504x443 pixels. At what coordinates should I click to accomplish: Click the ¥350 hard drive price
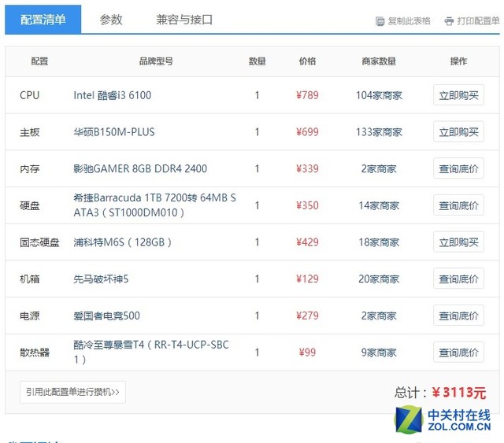307,205
